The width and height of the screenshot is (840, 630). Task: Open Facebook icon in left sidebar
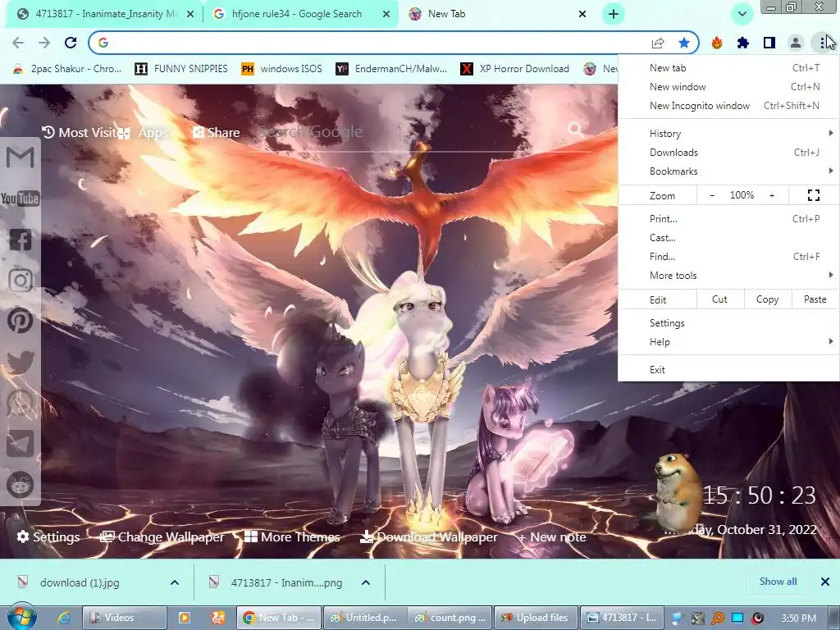21,240
